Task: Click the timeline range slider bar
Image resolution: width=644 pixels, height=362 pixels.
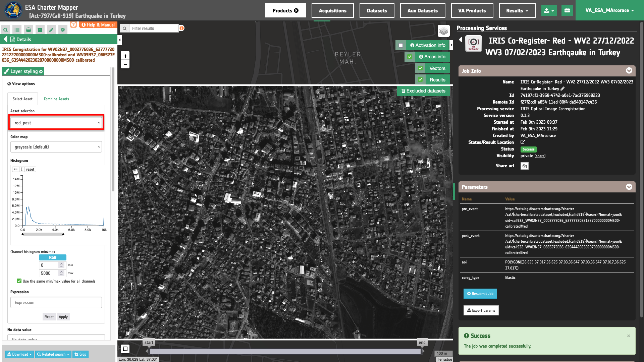Action: click(x=285, y=351)
